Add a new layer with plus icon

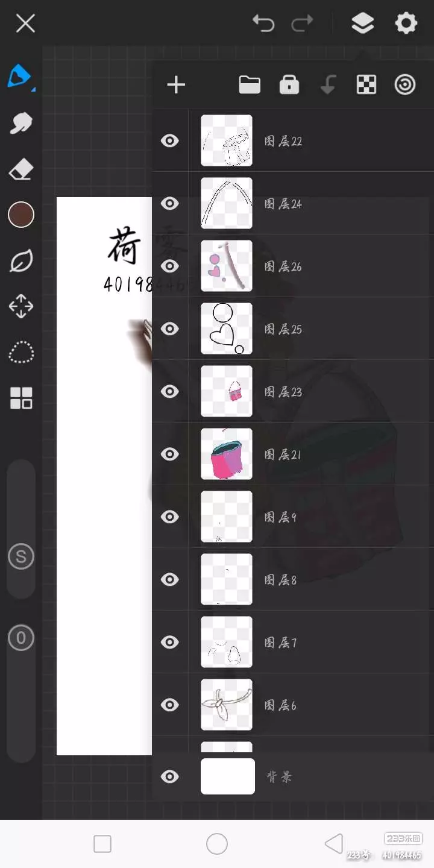176,85
